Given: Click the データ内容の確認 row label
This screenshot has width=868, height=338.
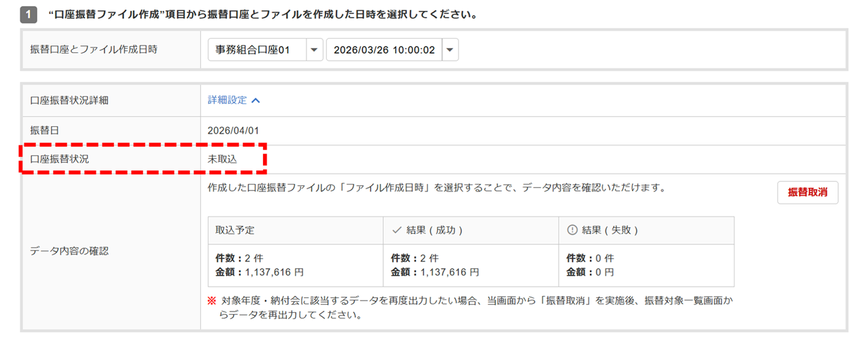Looking at the screenshot, I should click(x=70, y=251).
